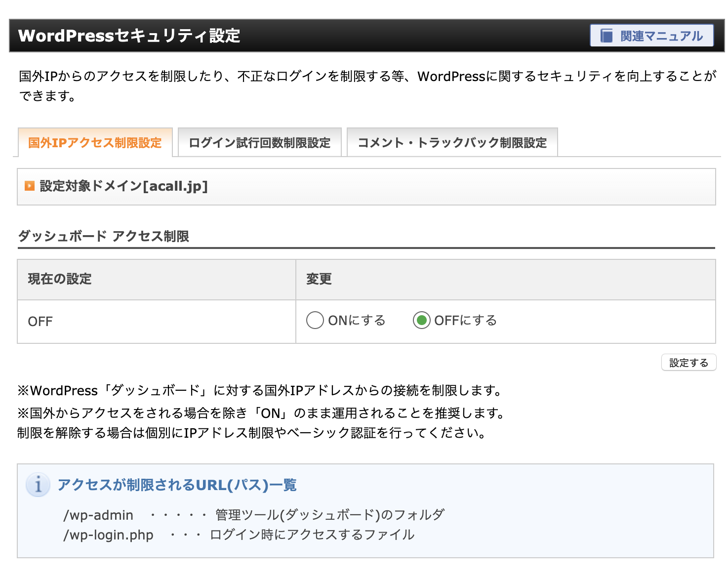Click the WordPressセキュリティ設定 page title
The image size is (728, 579).
[129, 36]
